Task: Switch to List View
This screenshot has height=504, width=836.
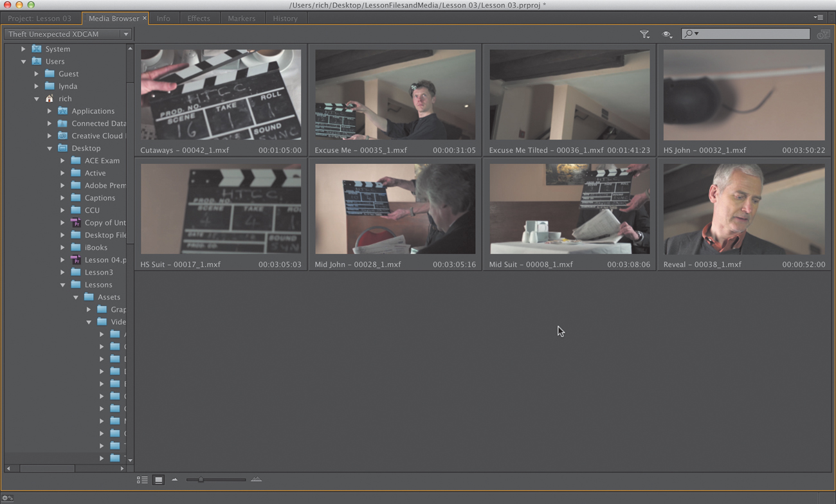Action: (142, 480)
